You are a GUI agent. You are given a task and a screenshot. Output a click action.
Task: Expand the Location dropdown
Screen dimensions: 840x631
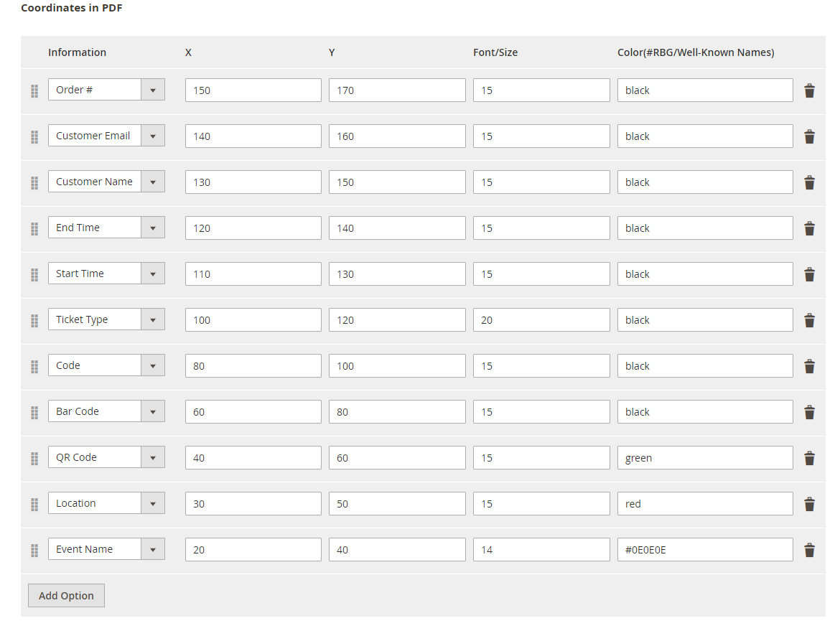click(106, 503)
